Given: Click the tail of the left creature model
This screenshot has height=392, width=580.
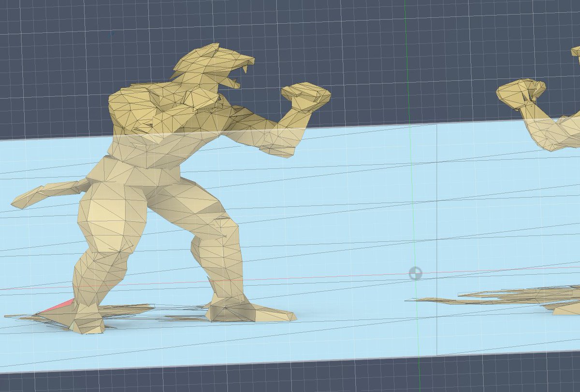Looking at the screenshot, I should coord(50,194).
